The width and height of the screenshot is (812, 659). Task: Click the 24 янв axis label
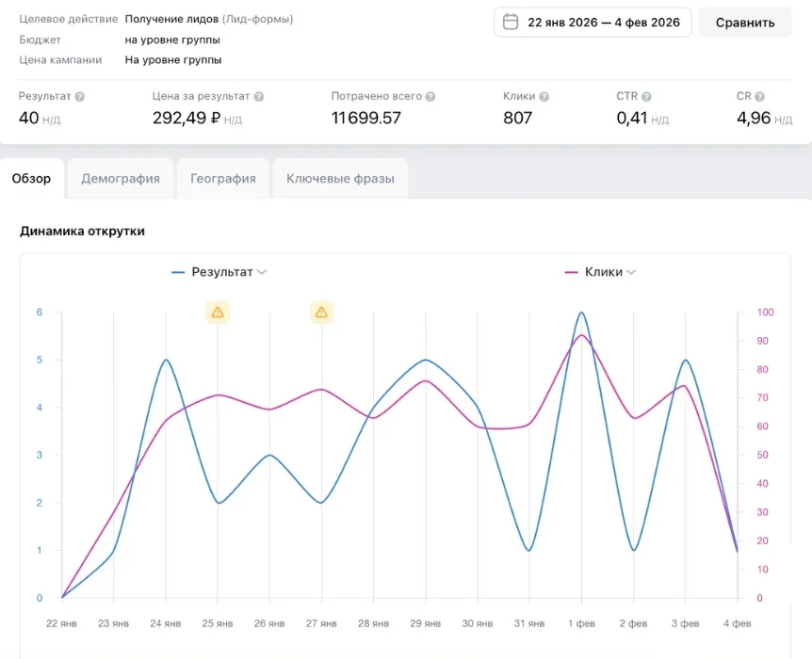point(165,623)
